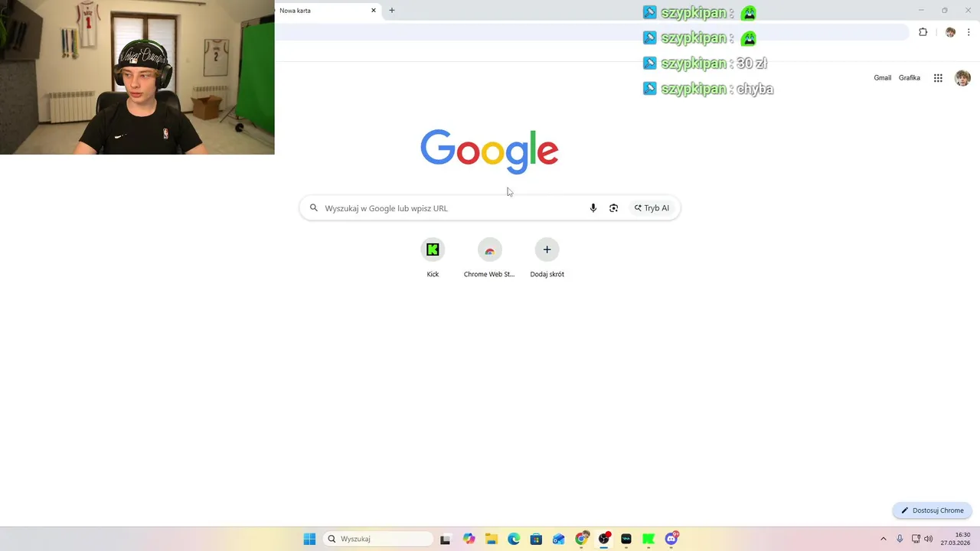This screenshot has width=980, height=551.
Task: Open Chrome three-dot menu
Action: [969, 32]
